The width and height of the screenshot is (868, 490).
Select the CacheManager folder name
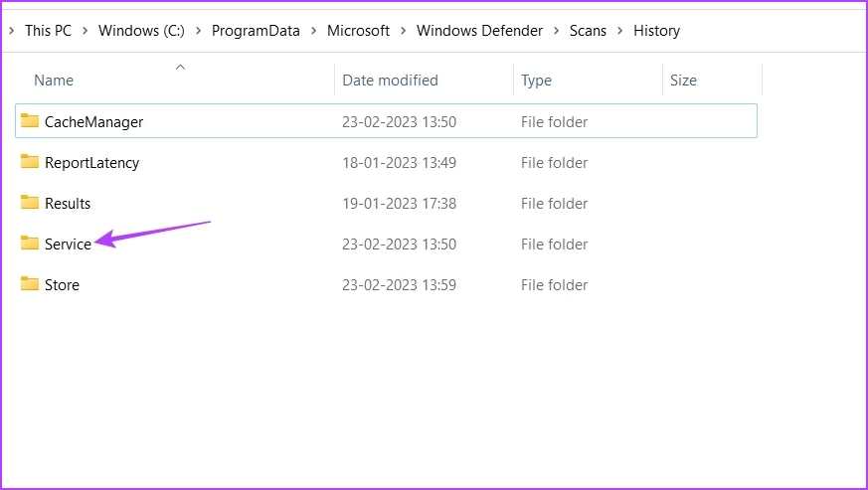(94, 122)
